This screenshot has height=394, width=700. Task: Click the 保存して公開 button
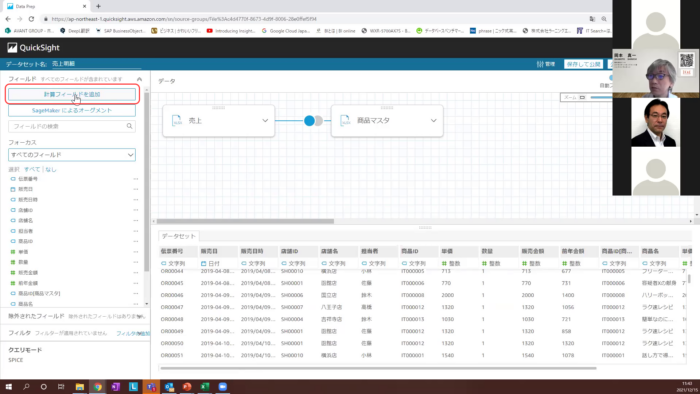pos(583,64)
